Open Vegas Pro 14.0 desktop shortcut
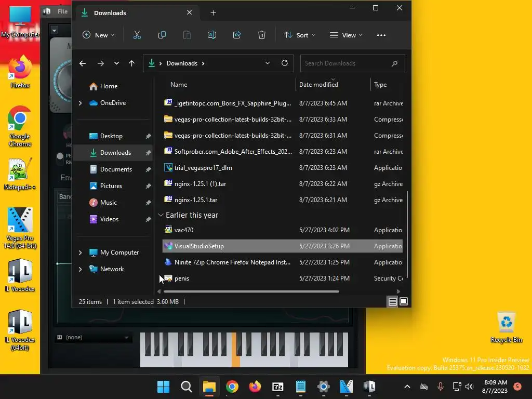The width and height of the screenshot is (532, 399). 20,228
